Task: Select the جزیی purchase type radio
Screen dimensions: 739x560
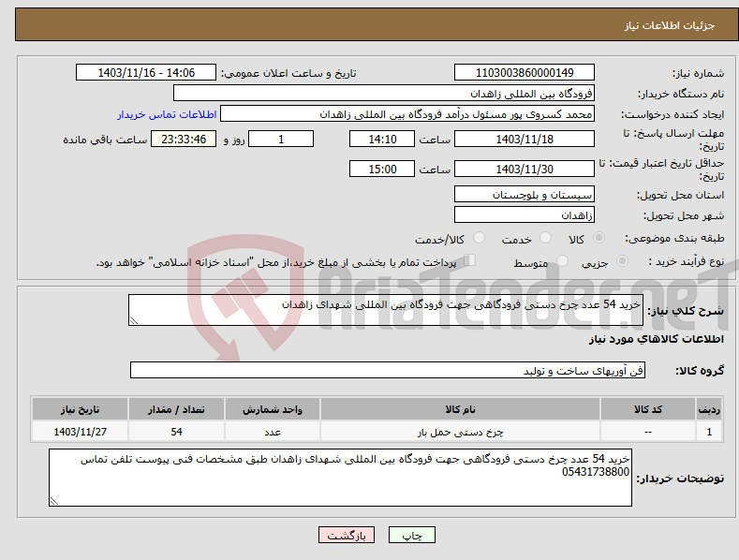Action: [x=622, y=261]
